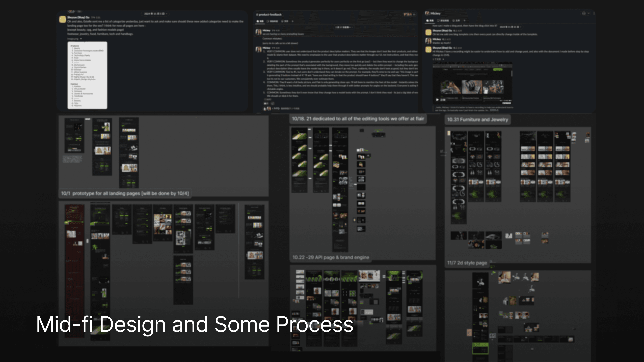
Task: Open the #product-feedback channel title
Action: tap(269, 14)
